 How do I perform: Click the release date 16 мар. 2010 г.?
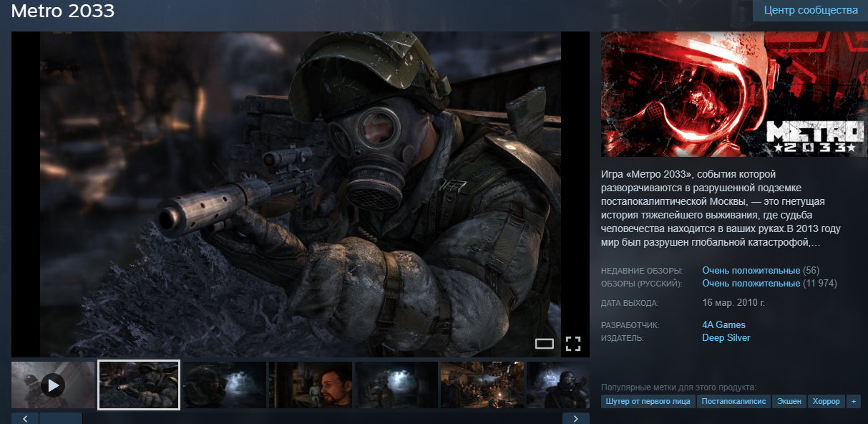[x=733, y=303]
